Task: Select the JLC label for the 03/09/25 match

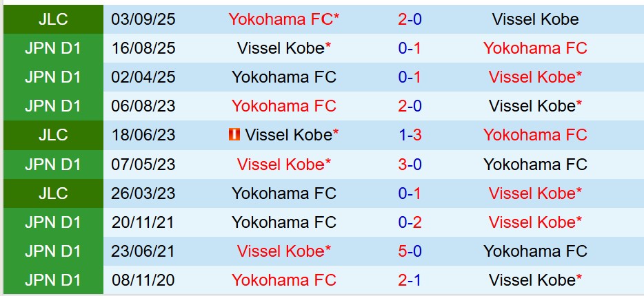Action: (52, 19)
